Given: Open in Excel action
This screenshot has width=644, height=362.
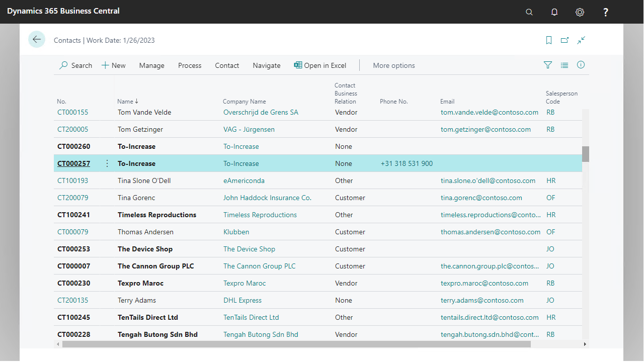Looking at the screenshot, I should 320,65.
